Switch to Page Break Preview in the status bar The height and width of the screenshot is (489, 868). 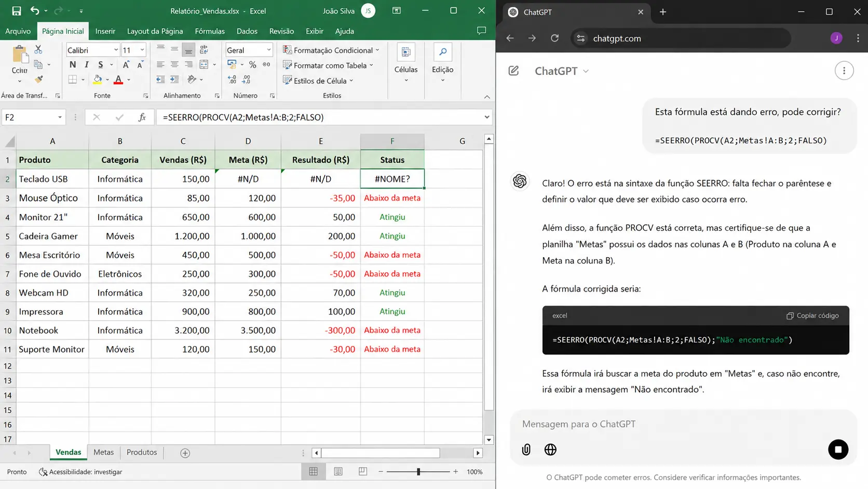[363, 471]
